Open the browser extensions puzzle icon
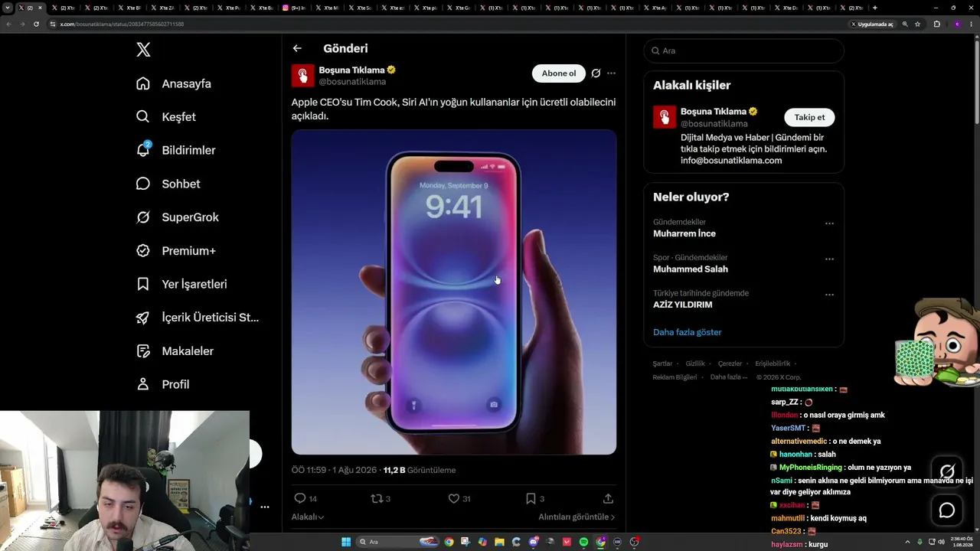The image size is (980, 551). click(x=936, y=24)
